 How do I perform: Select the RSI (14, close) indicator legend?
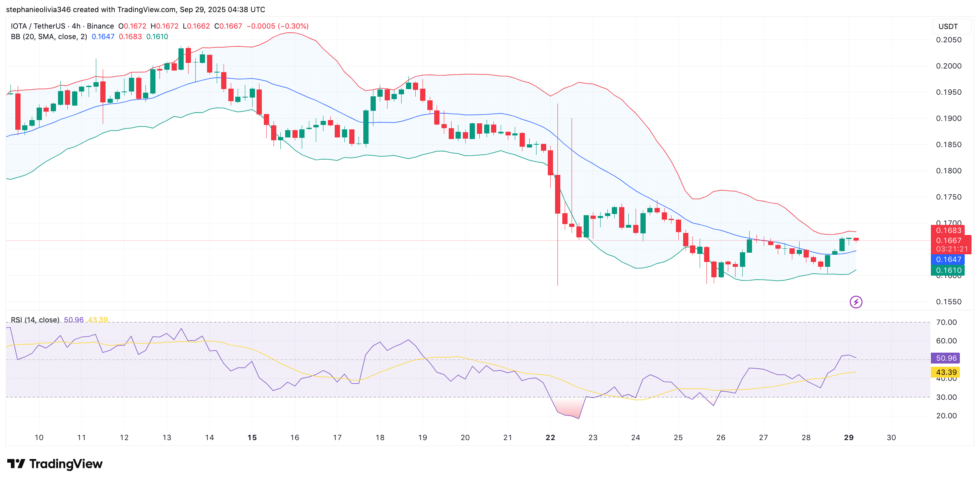pos(35,320)
